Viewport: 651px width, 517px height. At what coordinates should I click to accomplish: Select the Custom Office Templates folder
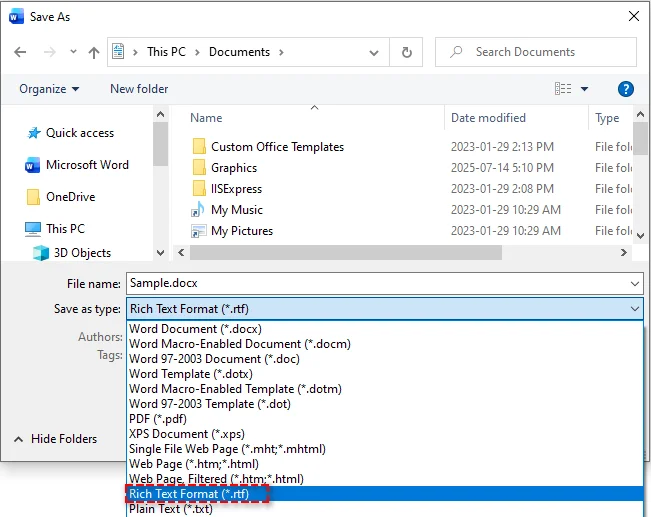click(277, 147)
